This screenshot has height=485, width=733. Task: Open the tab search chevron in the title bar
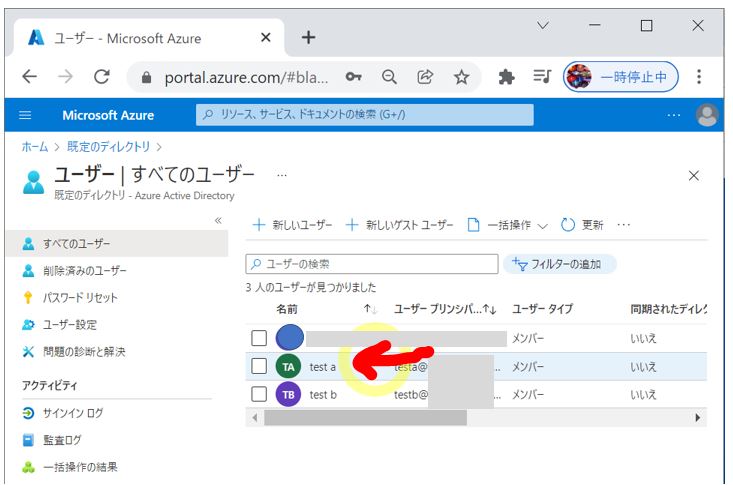[543, 25]
